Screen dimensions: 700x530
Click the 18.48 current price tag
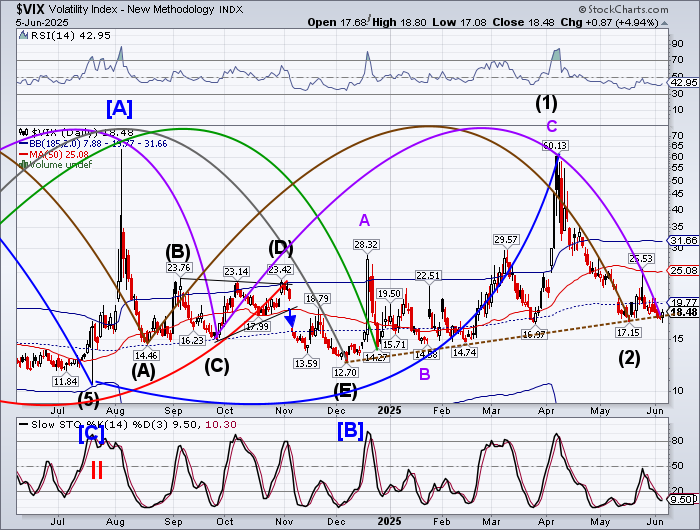[683, 312]
